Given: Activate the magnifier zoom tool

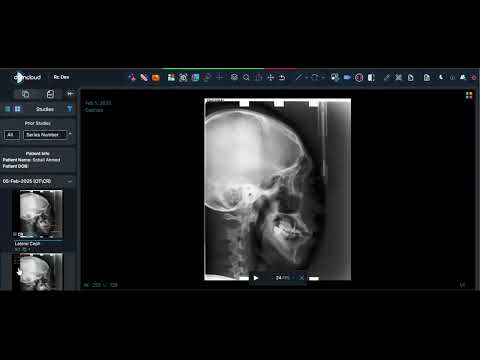Looking at the screenshot, I should [246, 78].
